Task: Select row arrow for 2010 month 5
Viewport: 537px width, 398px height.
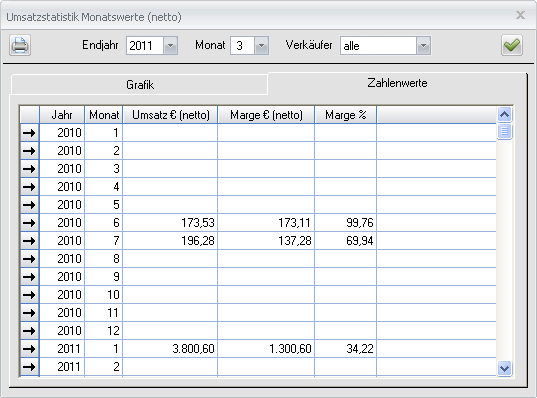Action: pyautogui.click(x=29, y=205)
